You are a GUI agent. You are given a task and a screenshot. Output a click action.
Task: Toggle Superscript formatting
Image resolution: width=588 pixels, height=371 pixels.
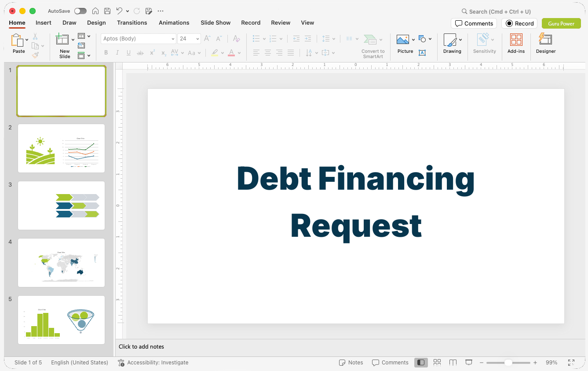tap(152, 53)
